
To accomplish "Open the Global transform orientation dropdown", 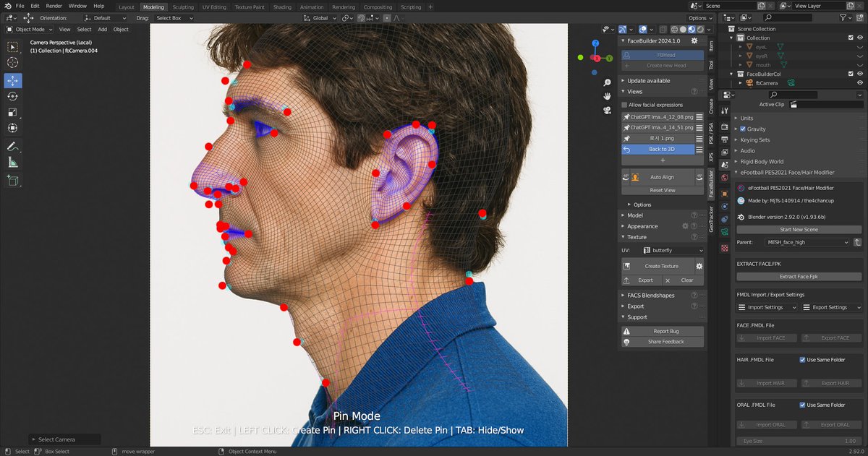I will (x=320, y=18).
